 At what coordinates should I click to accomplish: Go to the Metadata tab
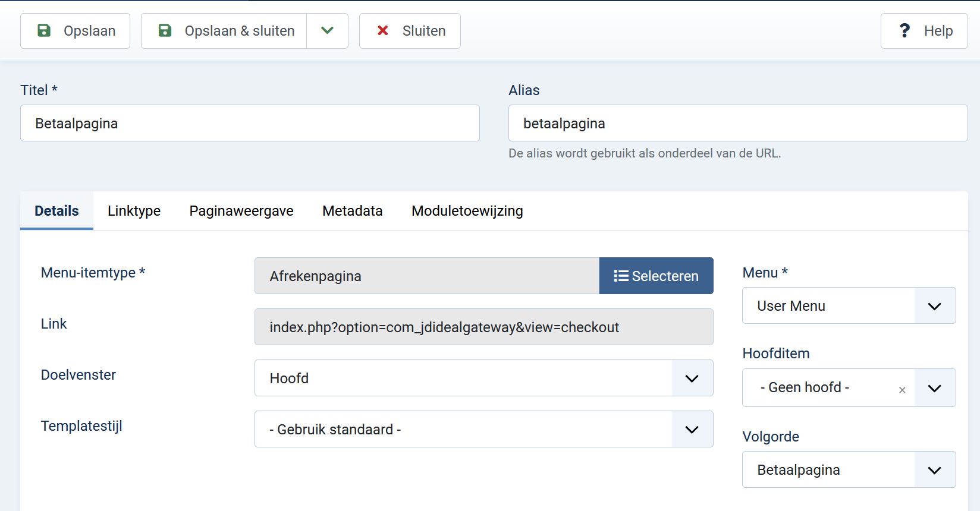[x=352, y=211]
